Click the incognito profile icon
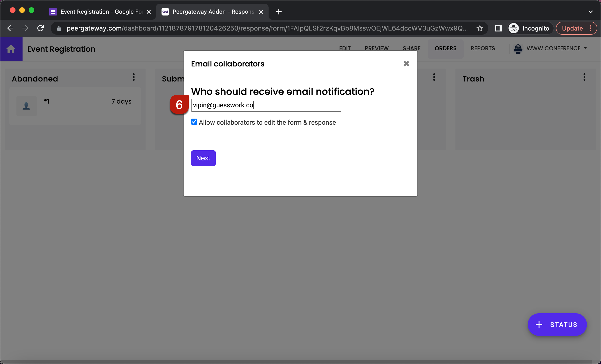This screenshot has height=364, width=601. click(513, 28)
